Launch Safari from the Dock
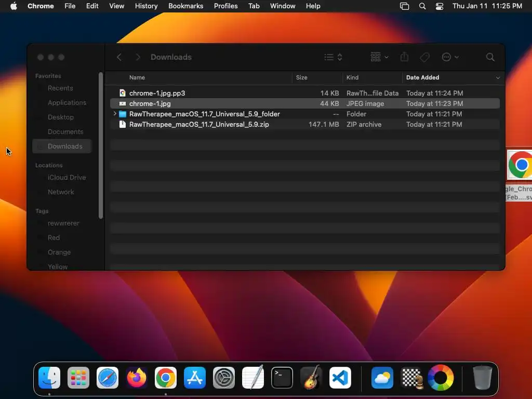The height and width of the screenshot is (399, 532). [x=108, y=378]
